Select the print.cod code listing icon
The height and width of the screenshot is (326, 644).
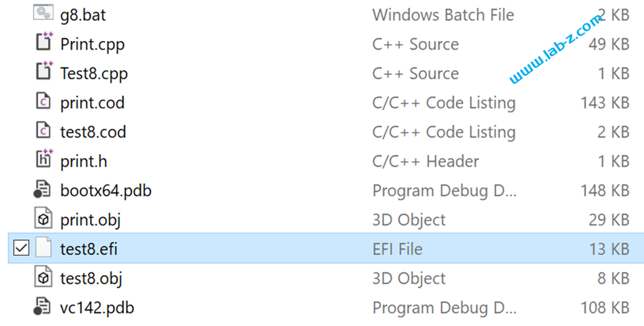43,101
